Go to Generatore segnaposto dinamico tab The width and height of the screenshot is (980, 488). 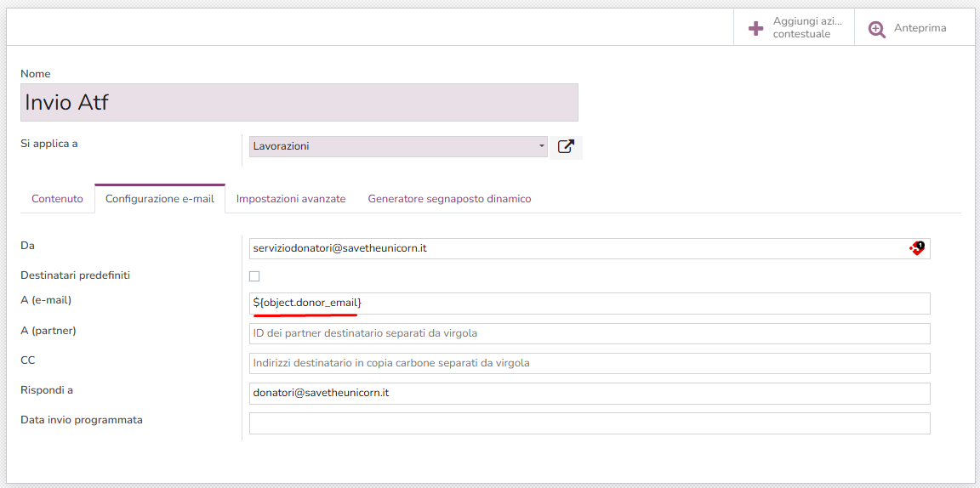click(449, 199)
